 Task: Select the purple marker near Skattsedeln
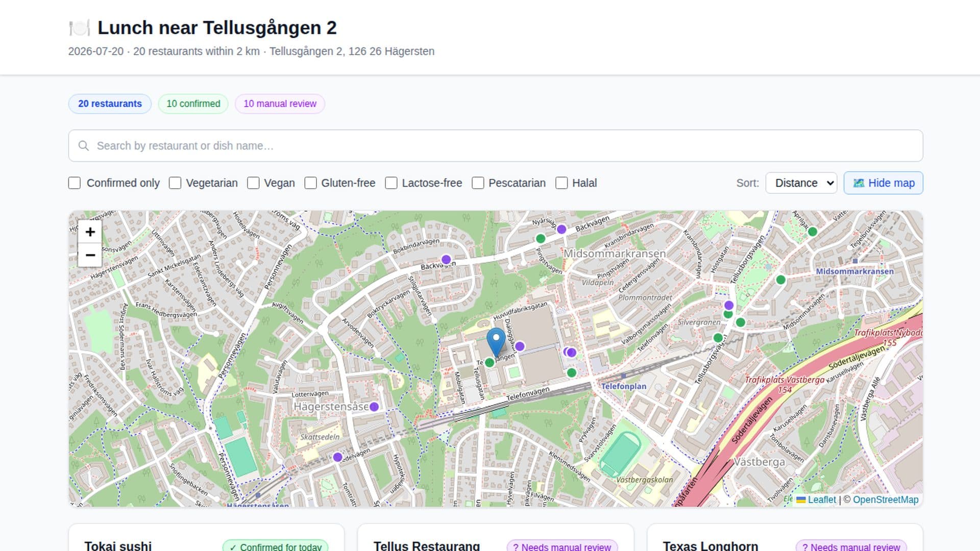[337, 457]
